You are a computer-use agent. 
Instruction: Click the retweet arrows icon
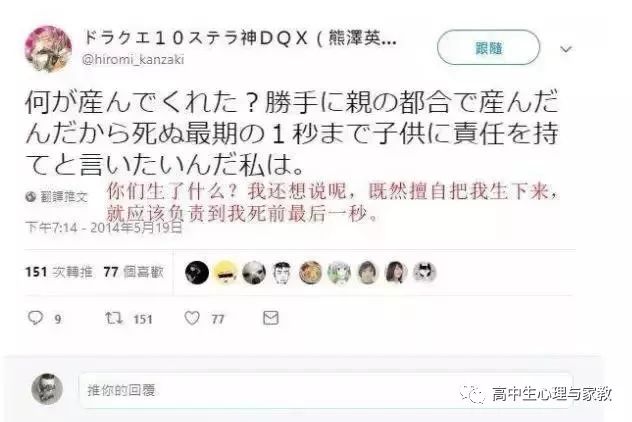coord(114,318)
